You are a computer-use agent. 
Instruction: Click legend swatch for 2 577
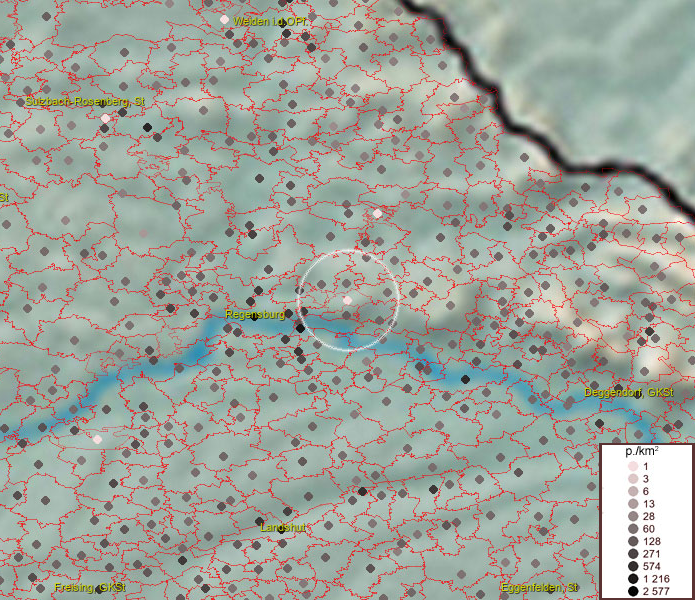tap(633, 592)
